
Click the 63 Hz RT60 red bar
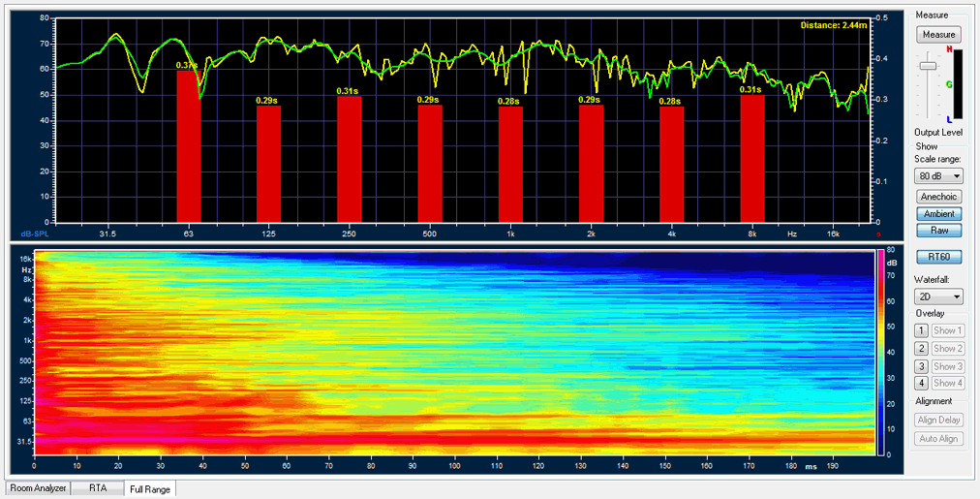pyautogui.click(x=188, y=145)
